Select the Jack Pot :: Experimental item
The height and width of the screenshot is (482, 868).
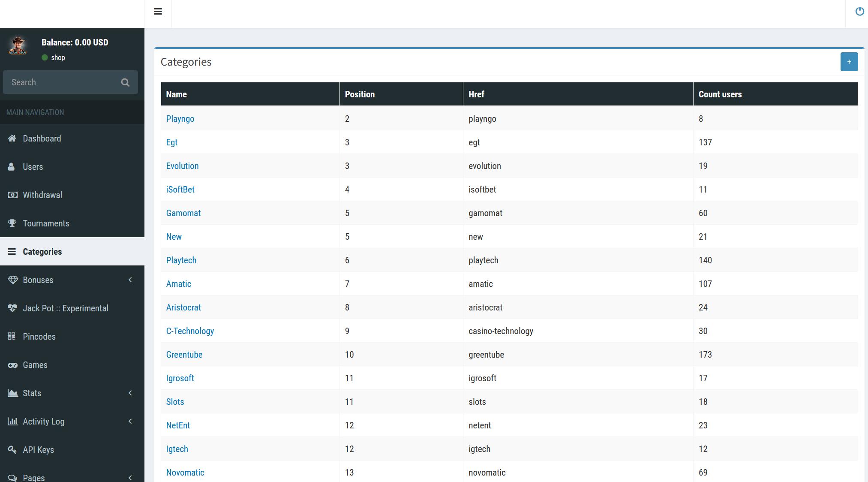72,308
